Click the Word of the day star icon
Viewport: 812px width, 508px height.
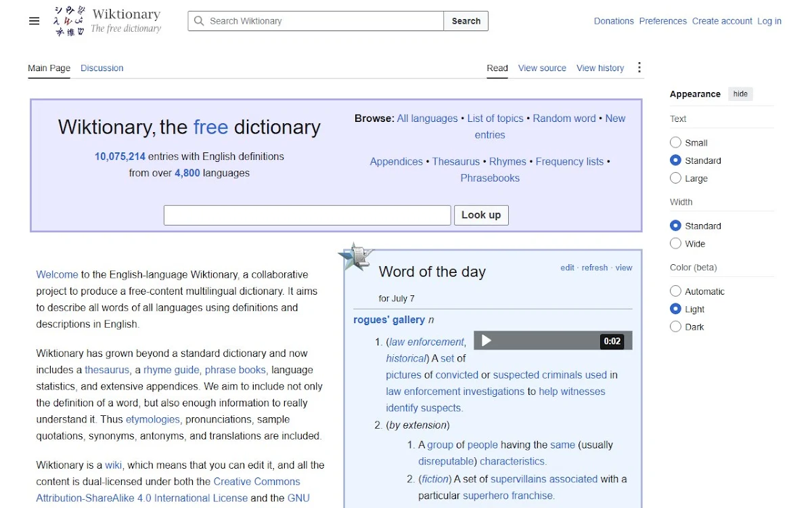click(356, 257)
